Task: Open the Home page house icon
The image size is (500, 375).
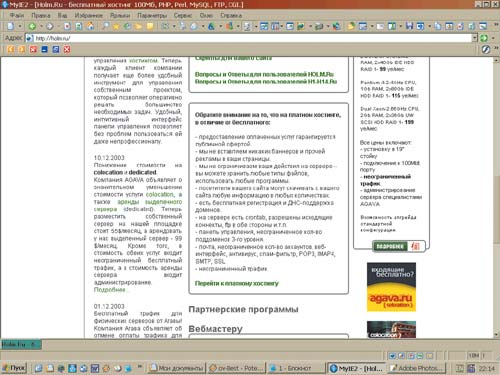Action: (90, 26)
